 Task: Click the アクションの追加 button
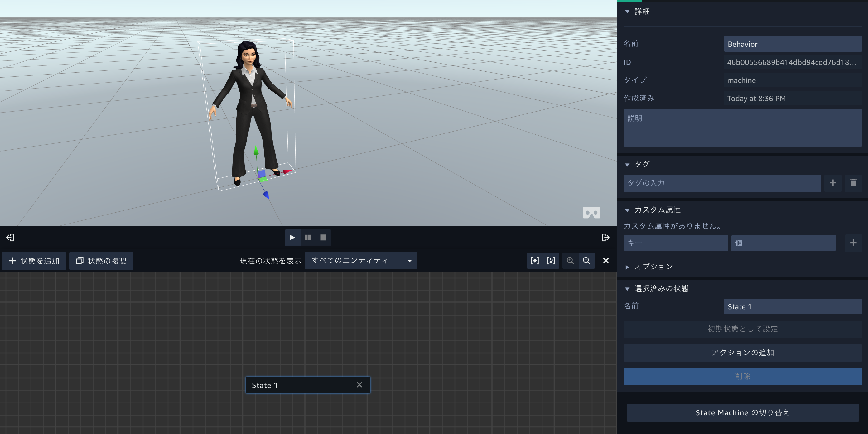pyautogui.click(x=742, y=352)
